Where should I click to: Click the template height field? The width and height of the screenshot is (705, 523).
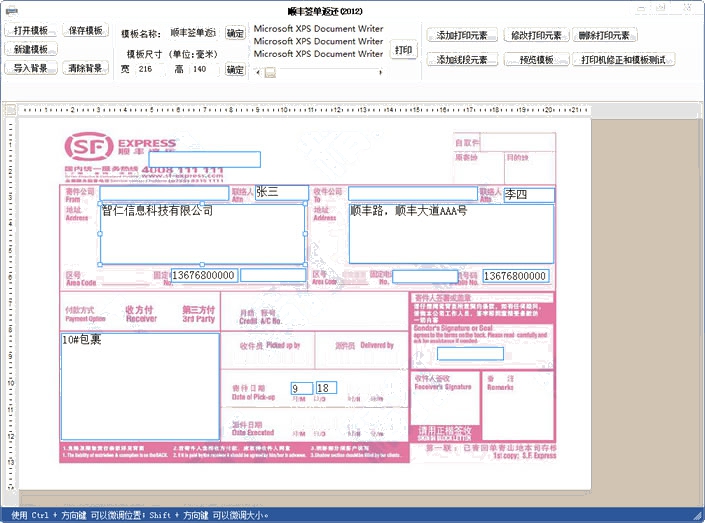click(203, 70)
